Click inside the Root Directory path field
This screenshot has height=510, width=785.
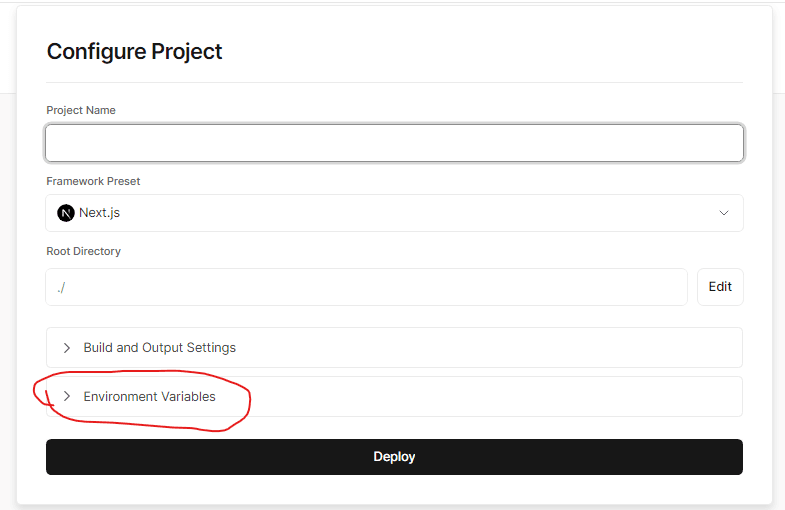point(366,287)
